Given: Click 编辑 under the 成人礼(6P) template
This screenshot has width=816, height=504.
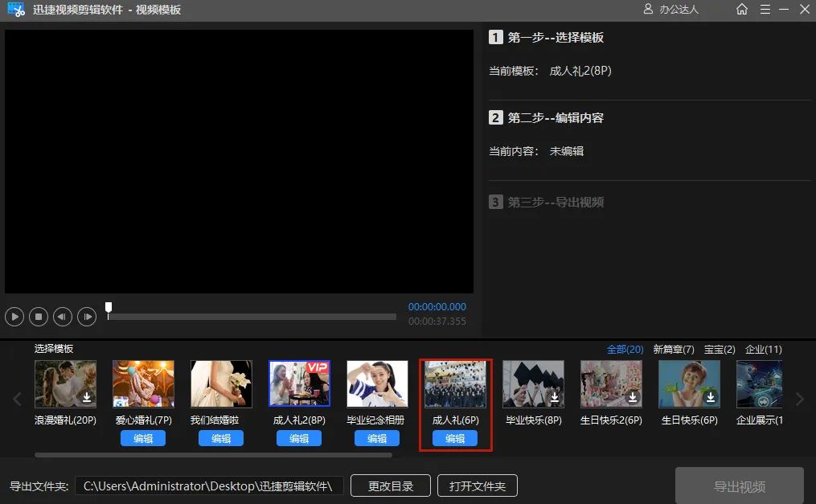Looking at the screenshot, I should (455, 438).
